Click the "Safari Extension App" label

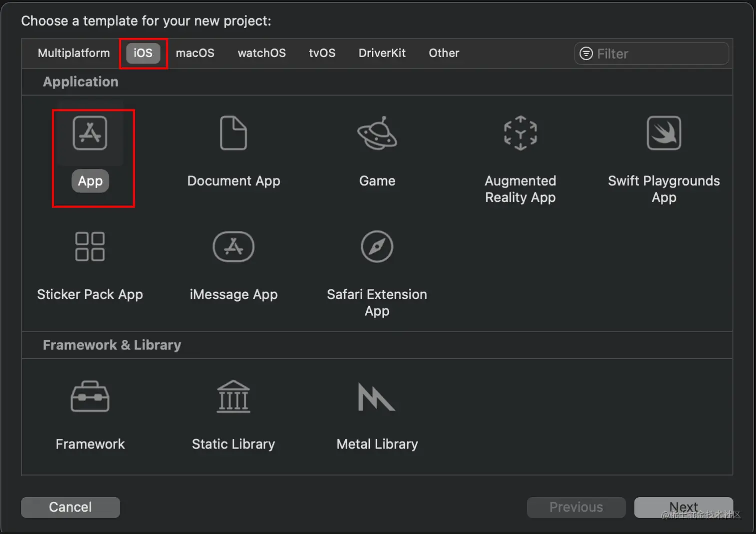tap(377, 302)
